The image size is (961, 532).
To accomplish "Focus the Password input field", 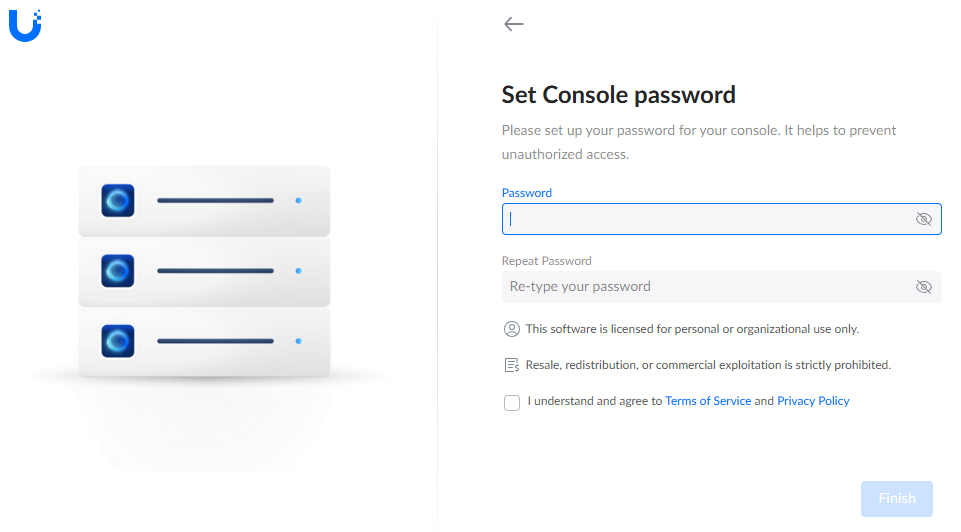I will [x=705, y=219].
